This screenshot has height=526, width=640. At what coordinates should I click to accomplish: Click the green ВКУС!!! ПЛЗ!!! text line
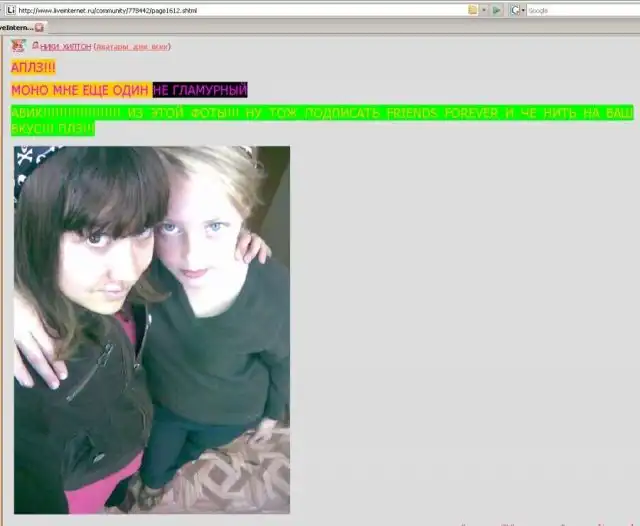pos(52,129)
